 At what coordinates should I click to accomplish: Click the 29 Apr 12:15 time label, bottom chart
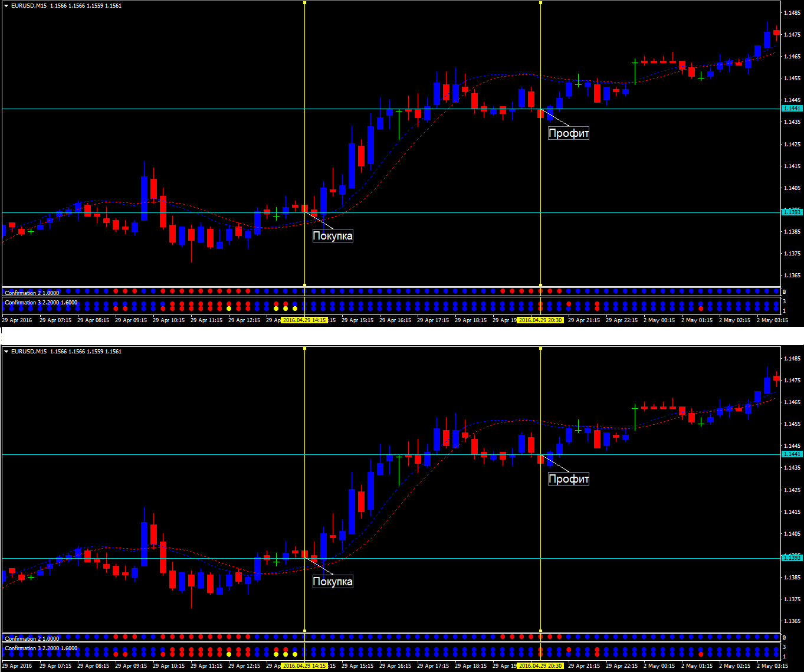pos(244,666)
